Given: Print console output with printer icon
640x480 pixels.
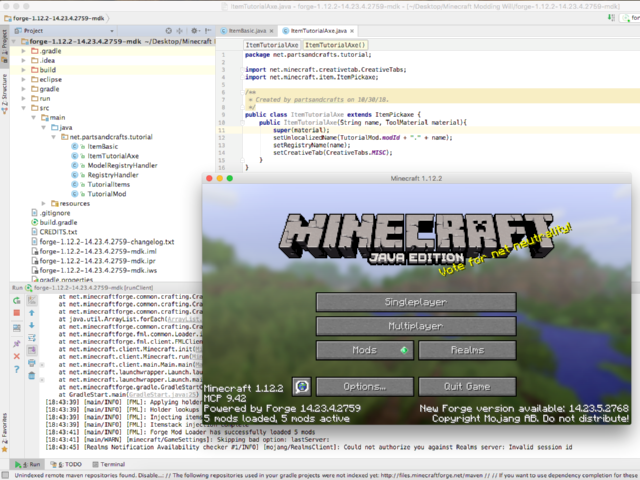Looking at the screenshot, I should click(x=32, y=363).
